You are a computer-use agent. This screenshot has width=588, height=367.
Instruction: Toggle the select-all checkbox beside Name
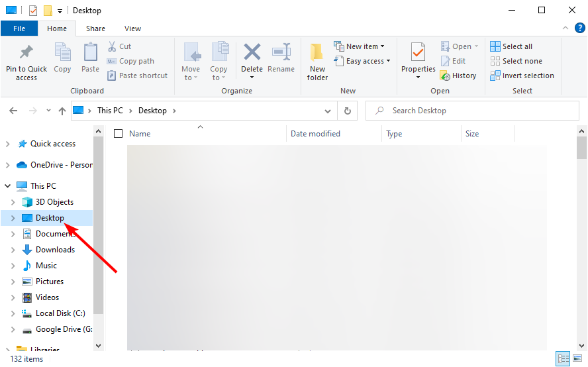tap(118, 134)
